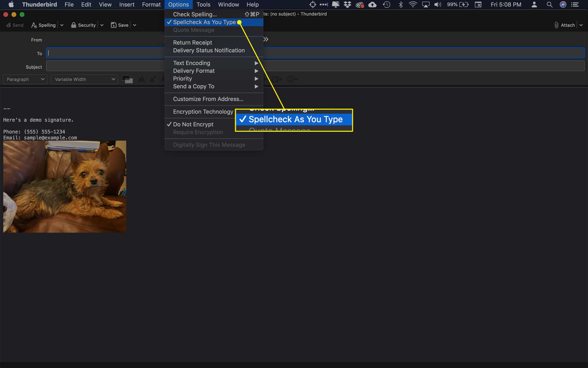This screenshot has height=368, width=588.
Task: Click in the To recipient field
Action: tap(315, 53)
